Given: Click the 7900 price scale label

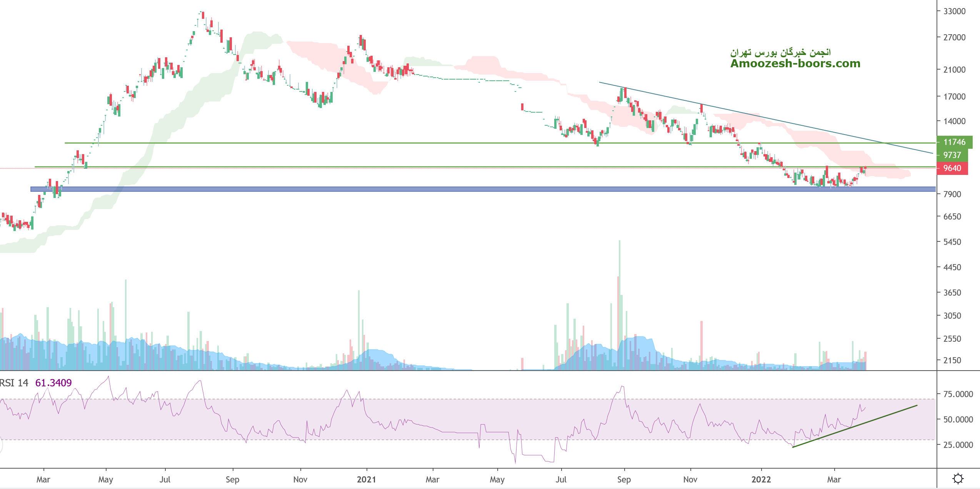Looking at the screenshot, I should click(x=952, y=195).
